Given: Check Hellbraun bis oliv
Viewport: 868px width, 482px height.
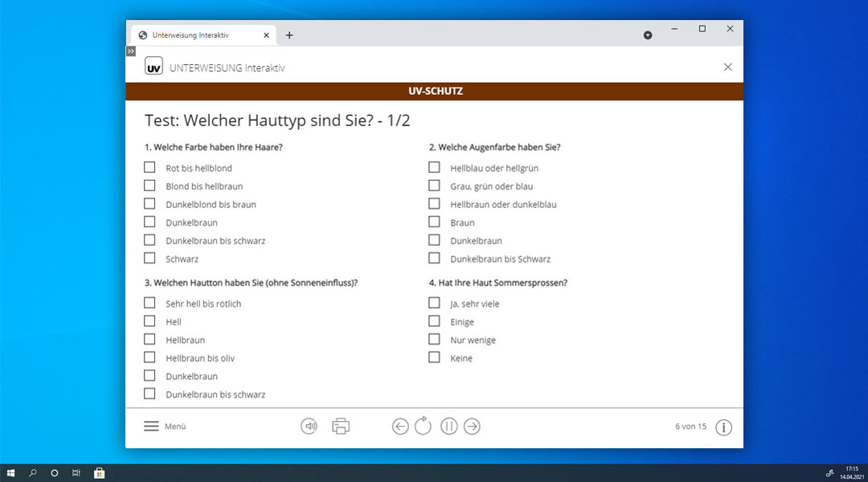Looking at the screenshot, I should 149,357.
